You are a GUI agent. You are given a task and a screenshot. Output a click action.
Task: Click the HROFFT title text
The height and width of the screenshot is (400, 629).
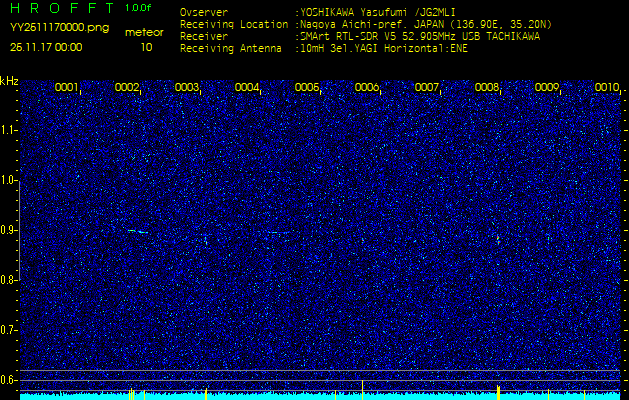pos(62,8)
